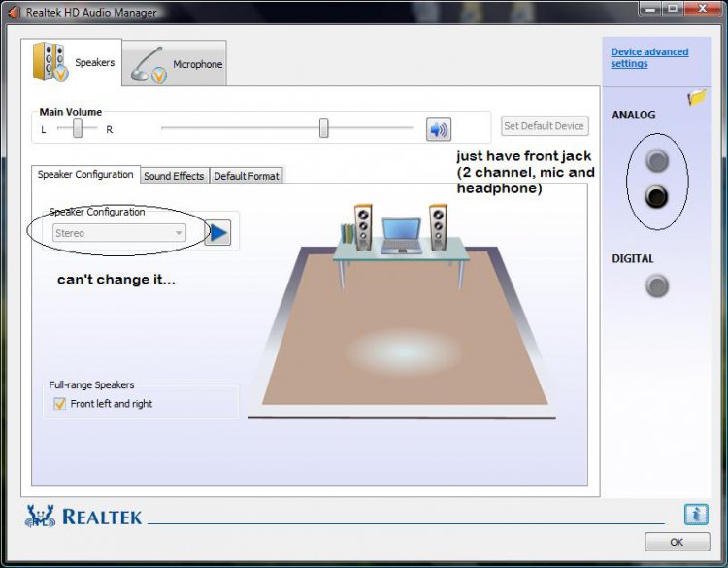Image resolution: width=728 pixels, height=568 pixels.
Task: Open the Default Format tab
Action: (247, 176)
